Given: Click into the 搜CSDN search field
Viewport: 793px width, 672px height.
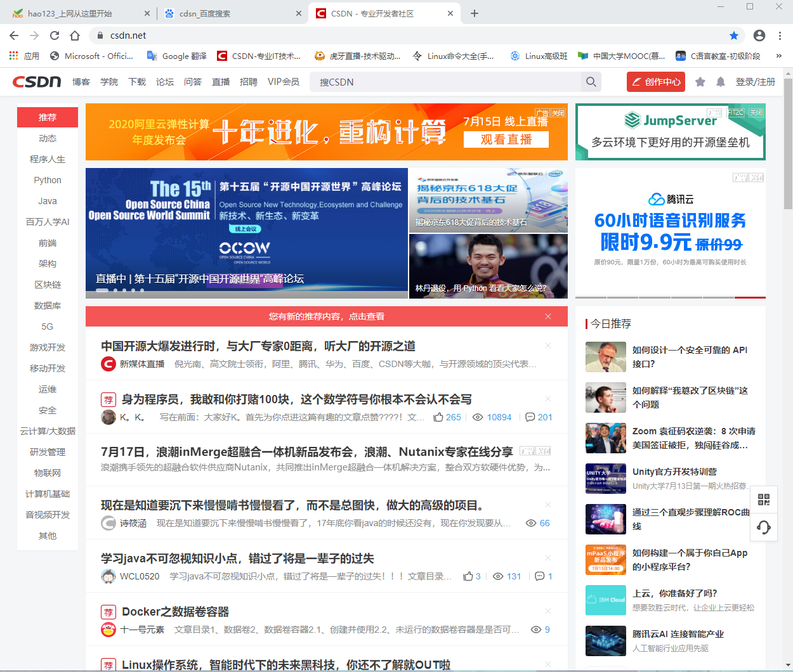Looking at the screenshot, I should pos(445,82).
